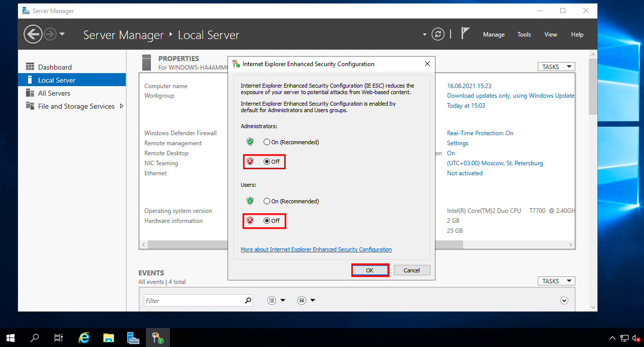Click the Remote management label

[173, 143]
